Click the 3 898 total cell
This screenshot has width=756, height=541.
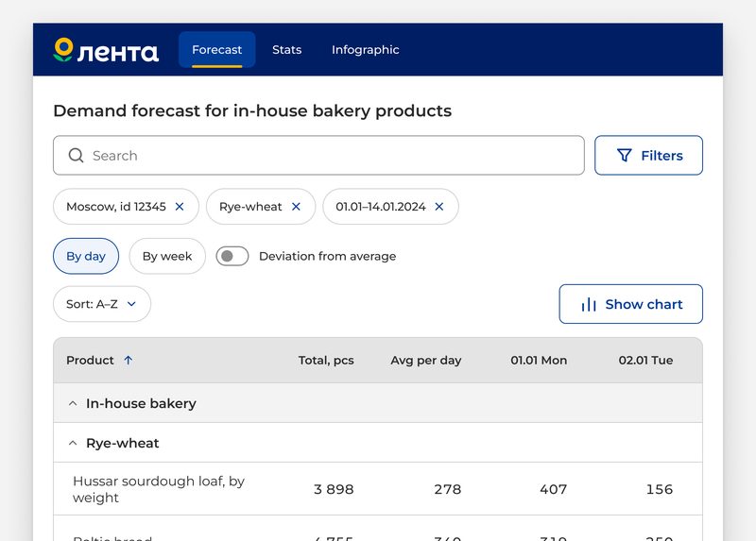click(x=334, y=489)
